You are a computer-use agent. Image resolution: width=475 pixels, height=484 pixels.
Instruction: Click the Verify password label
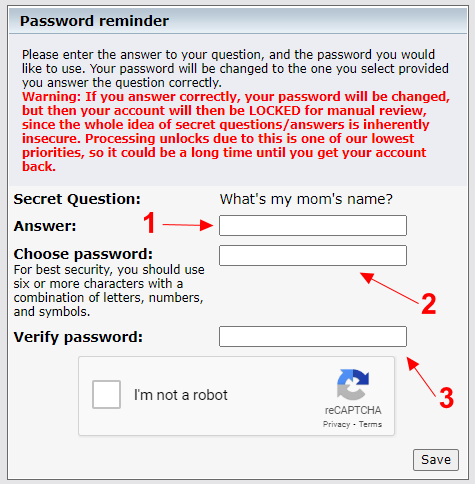pos(78,337)
